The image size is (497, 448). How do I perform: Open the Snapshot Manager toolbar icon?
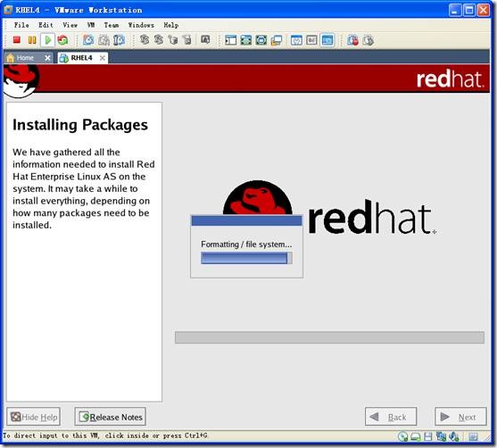pyautogui.click(x=119, y=40)
